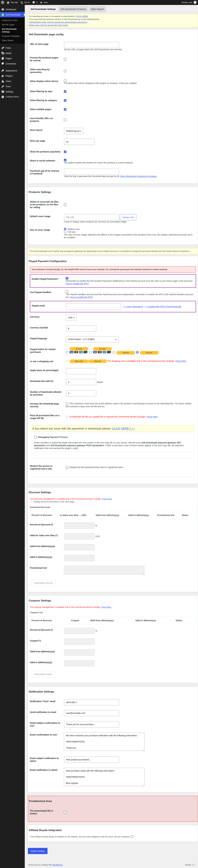Enable Use Paypal Sandbox checkbox
Screen dimensions: 198x868
tap(67, 292)
